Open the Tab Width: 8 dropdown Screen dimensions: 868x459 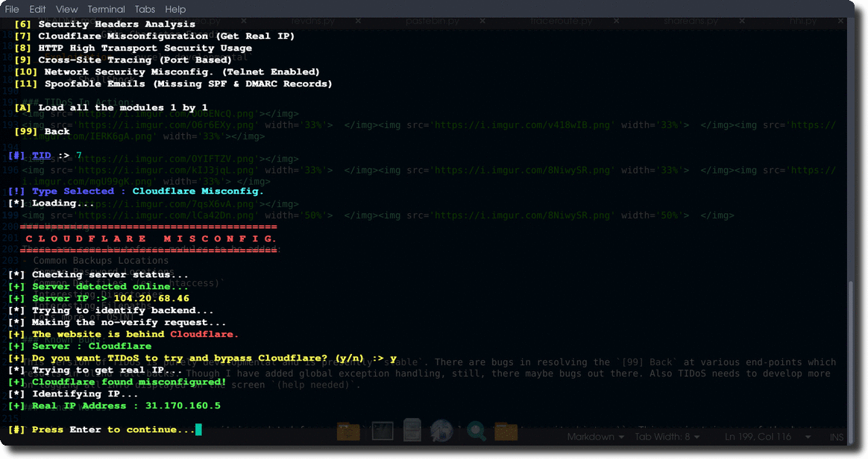(x=667, y=437)
